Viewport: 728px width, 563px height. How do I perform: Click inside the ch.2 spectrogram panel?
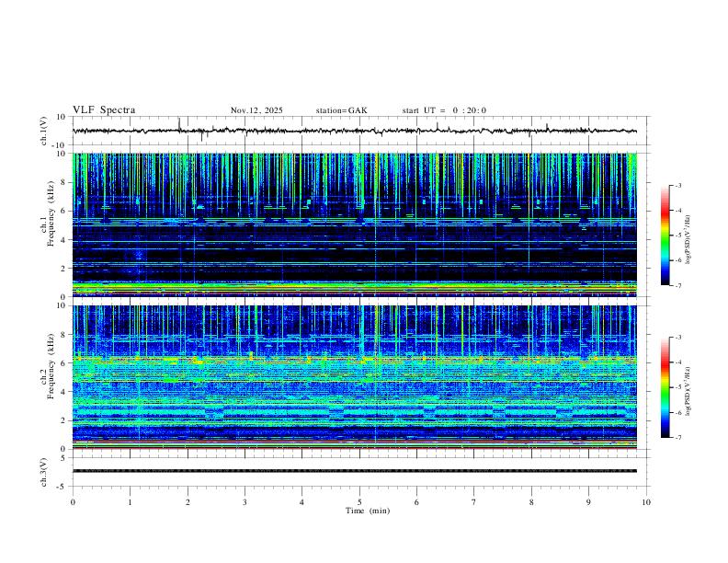(x=355, y=377)
